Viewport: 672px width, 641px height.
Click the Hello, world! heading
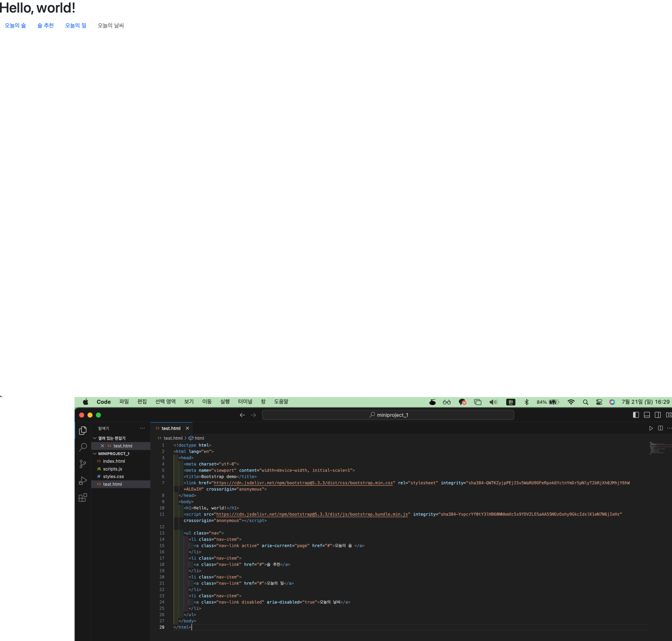(38, 8)
